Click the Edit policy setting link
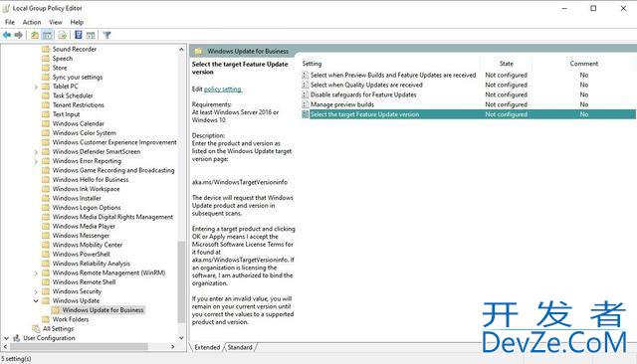The height and width of the screenshot is (364, 637). pyautogui.click(x=223, y=90)
